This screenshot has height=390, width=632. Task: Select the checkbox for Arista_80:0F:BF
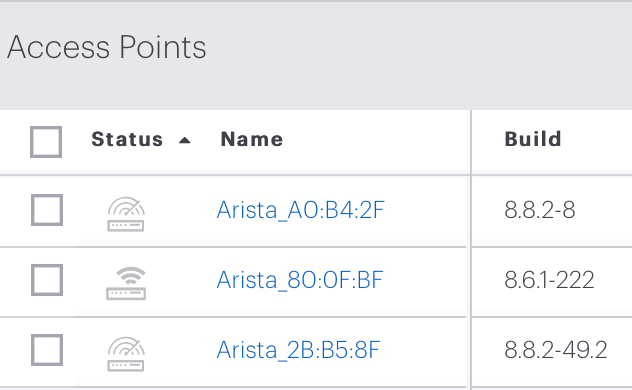47,280
